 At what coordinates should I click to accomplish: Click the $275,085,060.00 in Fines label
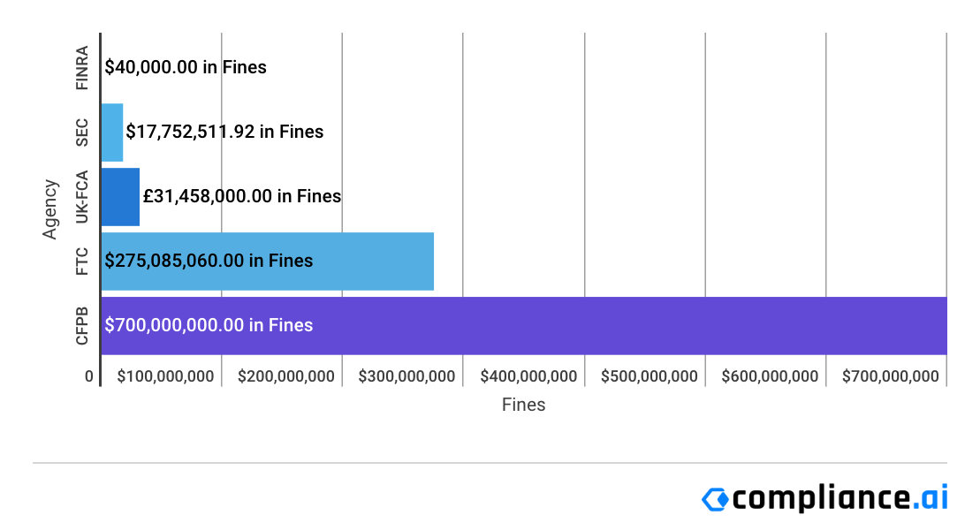tap(209, 261)
